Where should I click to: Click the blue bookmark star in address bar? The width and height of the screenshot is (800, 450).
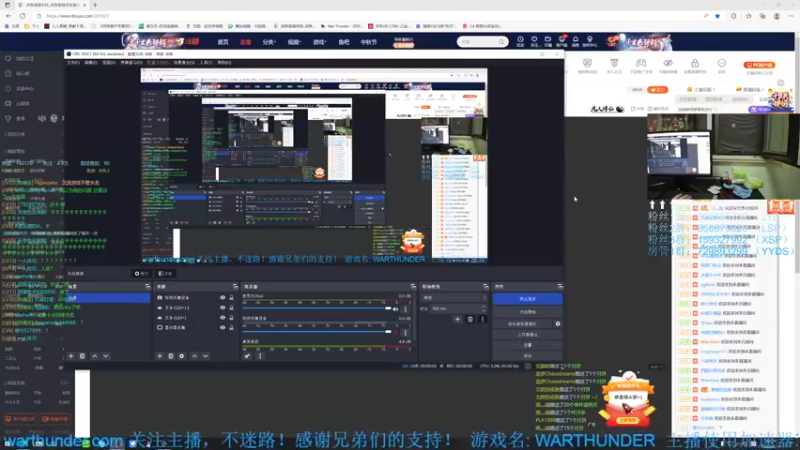(717, 16)
